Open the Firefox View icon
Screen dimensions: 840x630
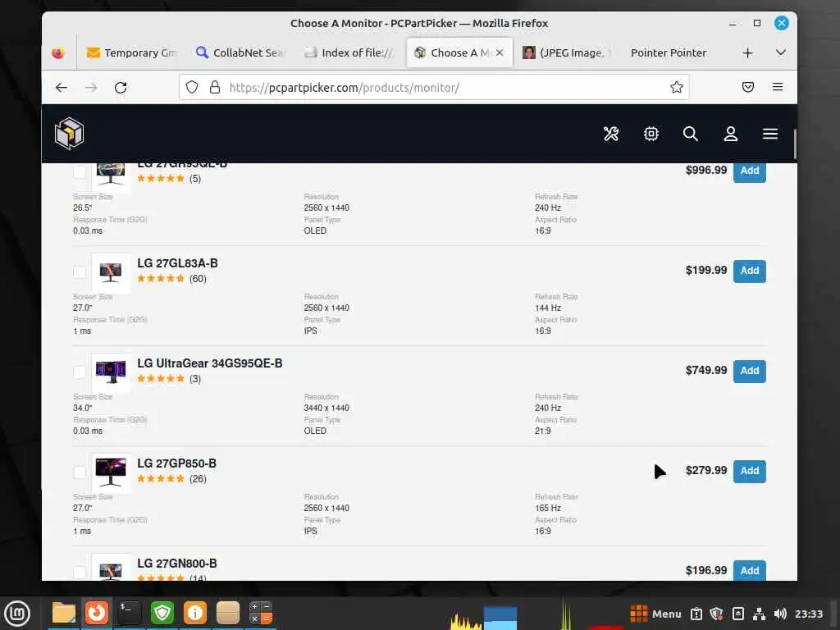coord(58,52)
